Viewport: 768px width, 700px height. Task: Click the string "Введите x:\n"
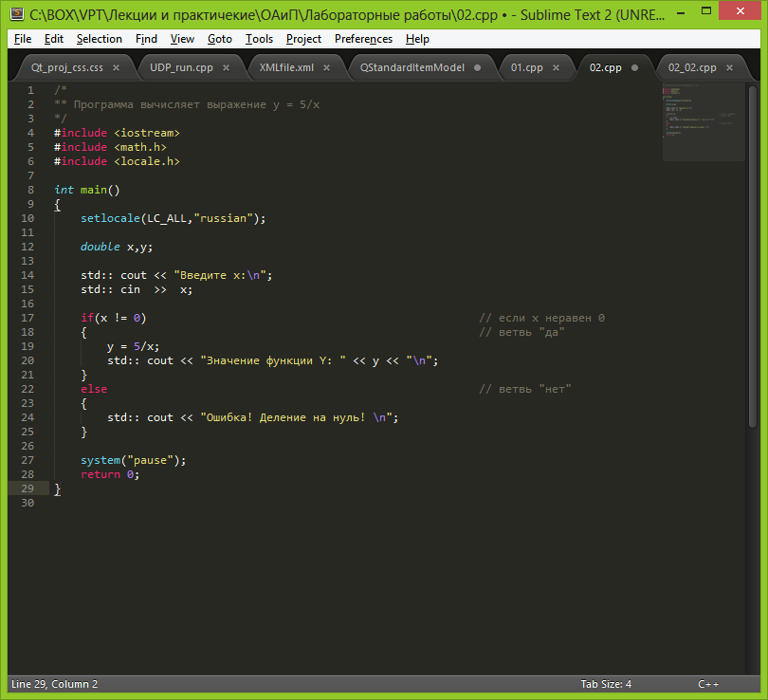(219, 275)
